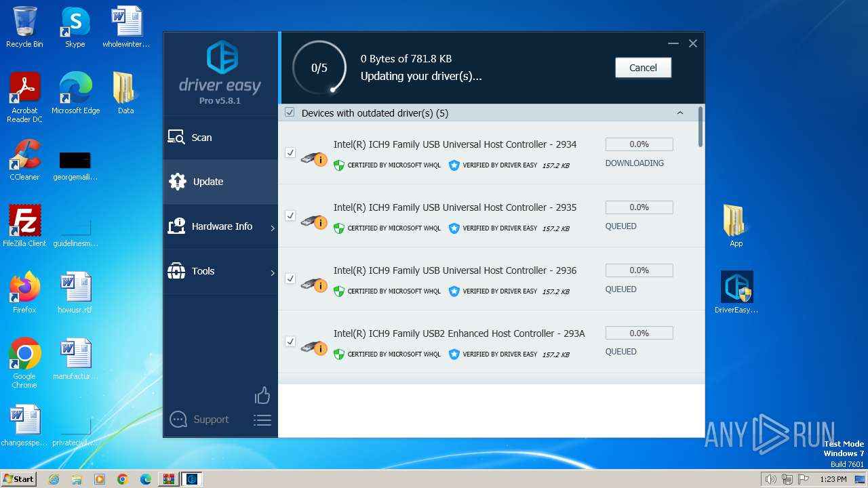868x488 pixels.
Task: Open the Scan section in the sidebar
Action: [220, 138]
